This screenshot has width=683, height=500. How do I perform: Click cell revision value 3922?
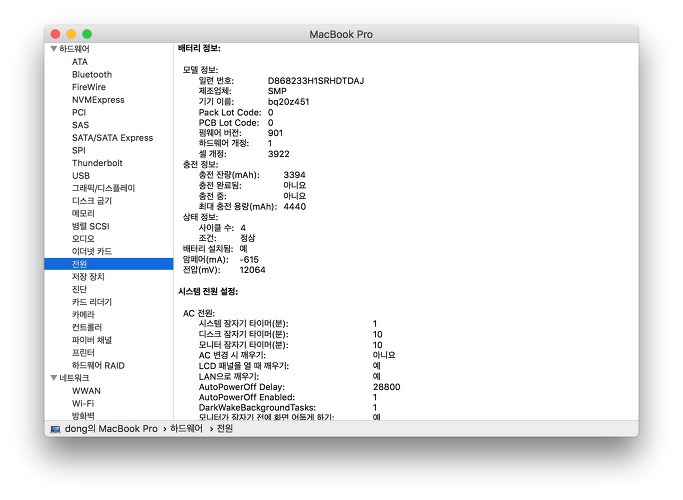(x=279, y=154)
